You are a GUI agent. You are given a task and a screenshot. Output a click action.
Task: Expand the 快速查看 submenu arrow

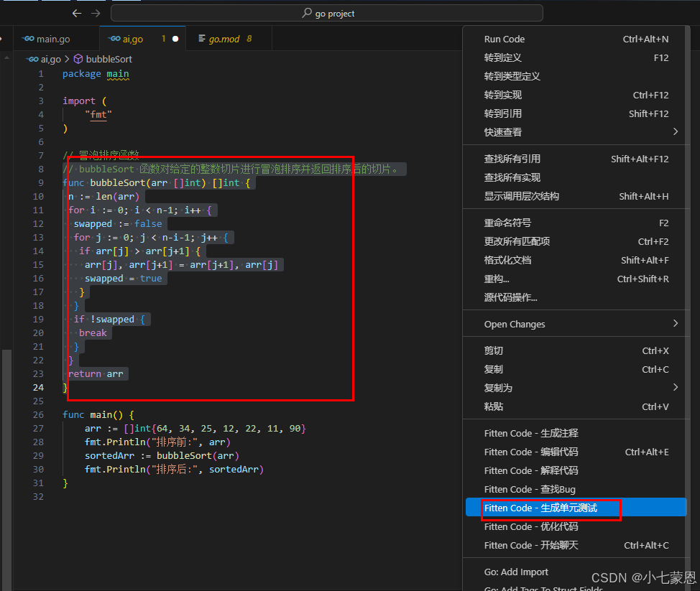click(x=675, y=131)
